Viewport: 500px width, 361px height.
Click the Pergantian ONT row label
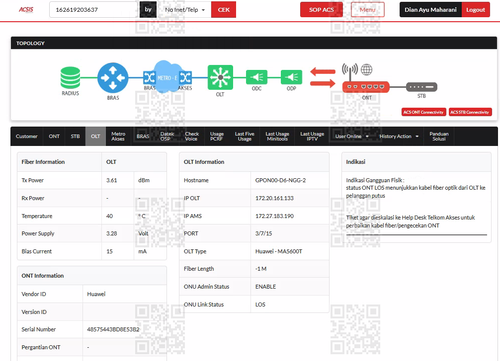click(x=41, y=347)
